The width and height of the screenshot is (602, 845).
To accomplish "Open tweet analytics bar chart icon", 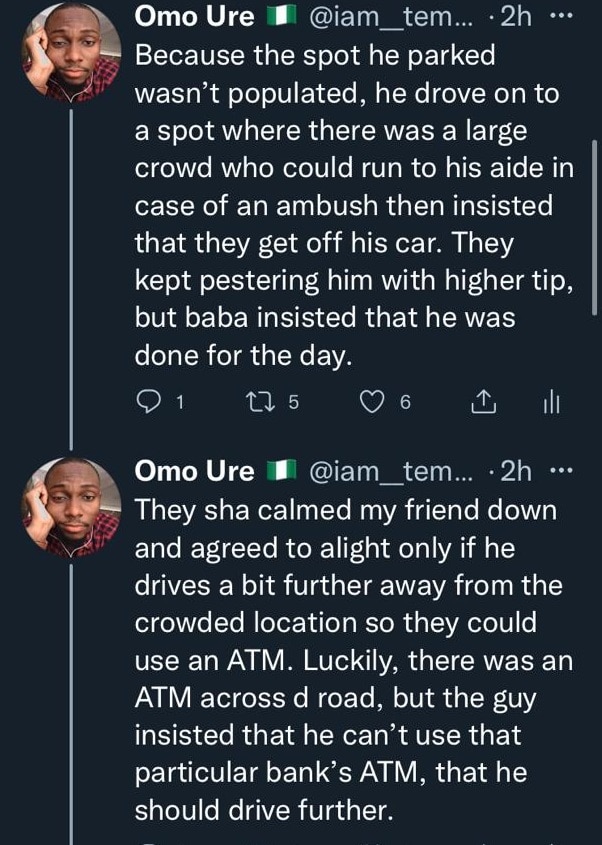I will click(550, 402).
